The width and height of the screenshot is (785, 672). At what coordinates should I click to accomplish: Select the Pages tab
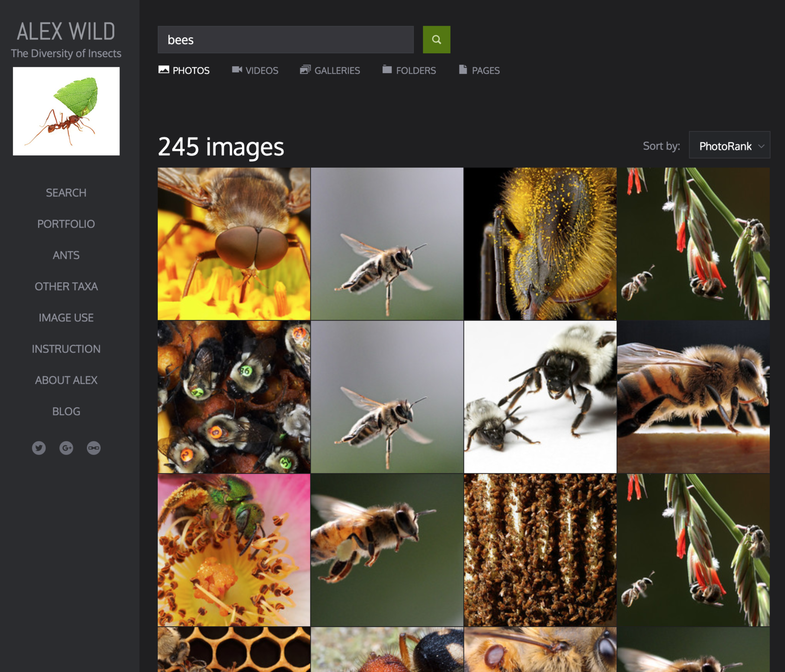click(x=479, y=70)
